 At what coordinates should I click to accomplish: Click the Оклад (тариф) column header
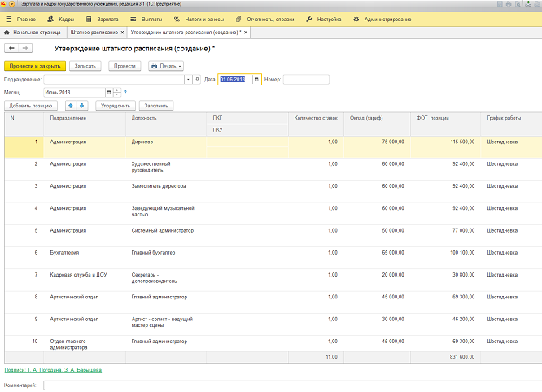(377, 124)
